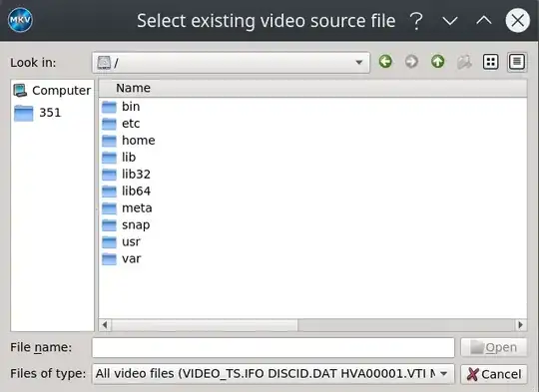Click the title bar up chevron button

point(484,21)
